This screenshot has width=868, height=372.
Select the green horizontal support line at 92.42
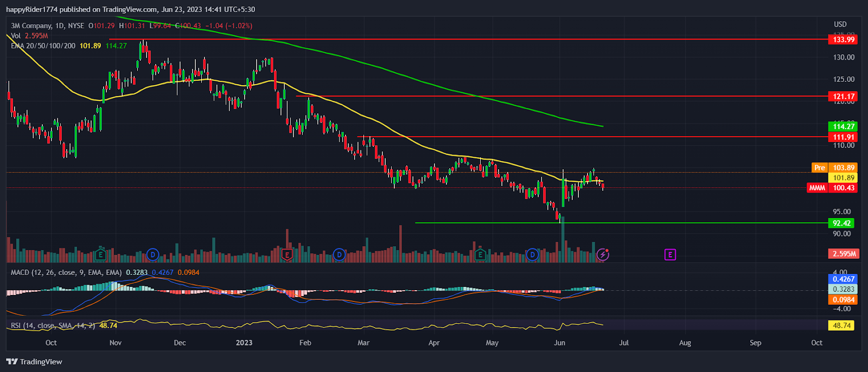click(621, 223)
